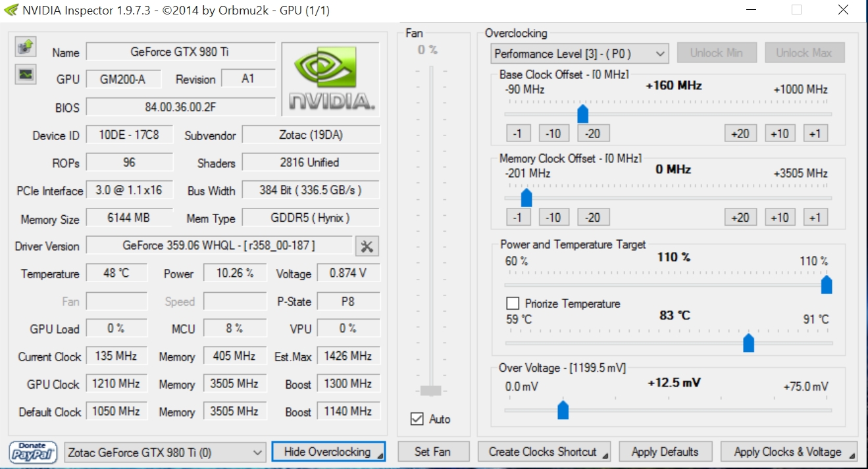Click the PayPal Donate button
This screenshot has width=868, height=469.
click(x=32, y=453)
